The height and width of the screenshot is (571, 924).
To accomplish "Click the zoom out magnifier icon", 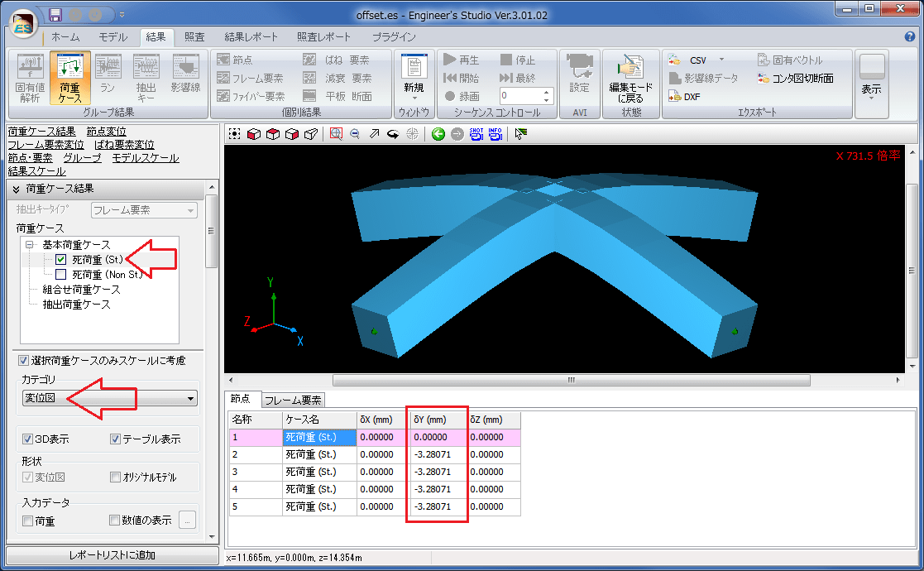I will coord(355,134).
